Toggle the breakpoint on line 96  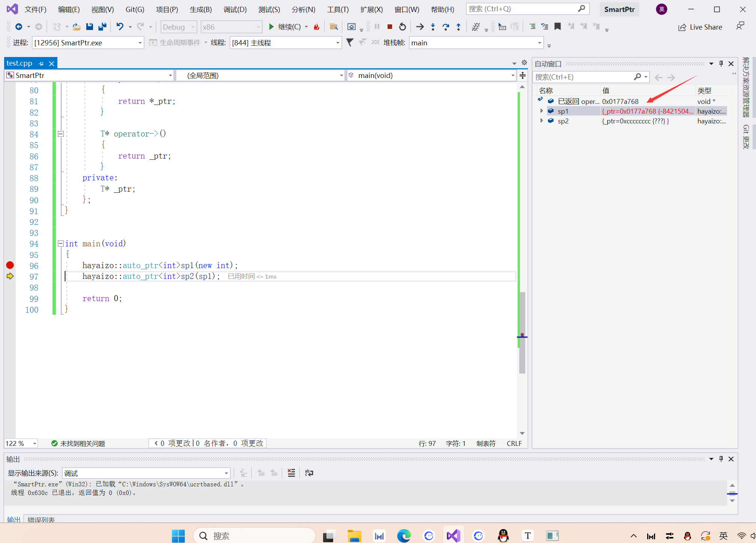point(10,265)
